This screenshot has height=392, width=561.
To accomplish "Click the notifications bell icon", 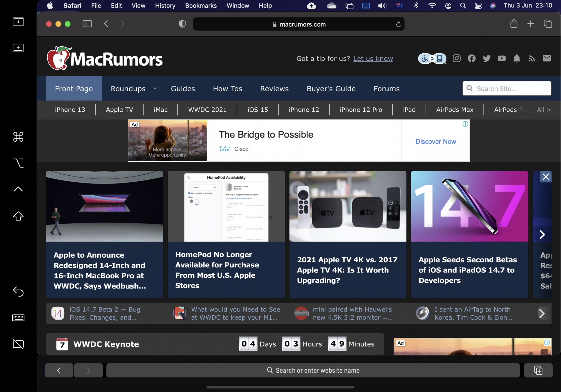I will tap(517, 58).
